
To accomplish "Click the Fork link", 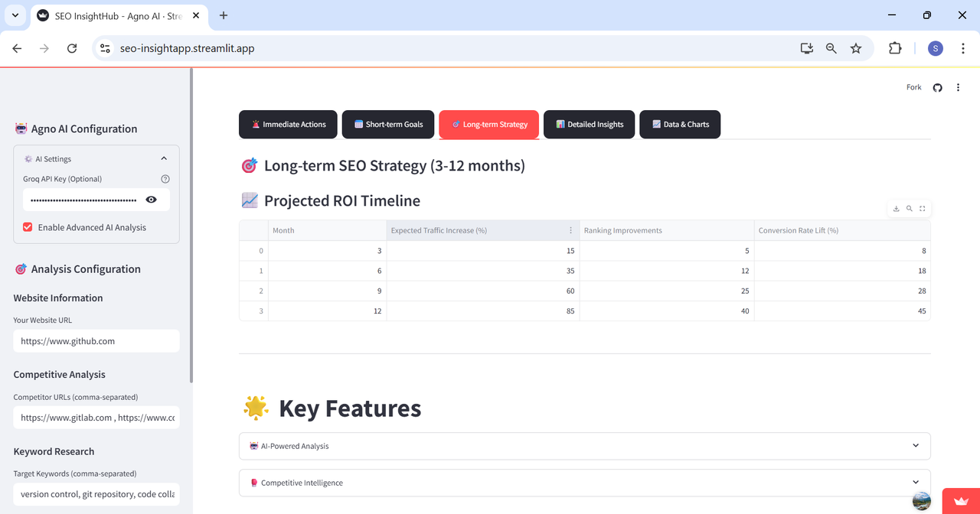I will click(914, 87).
